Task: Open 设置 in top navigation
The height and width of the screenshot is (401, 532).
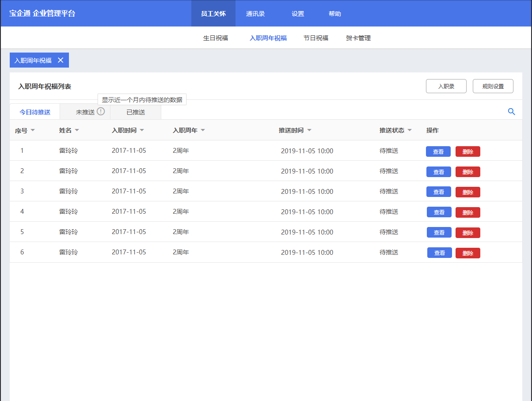Action: (x=298, y=14)
